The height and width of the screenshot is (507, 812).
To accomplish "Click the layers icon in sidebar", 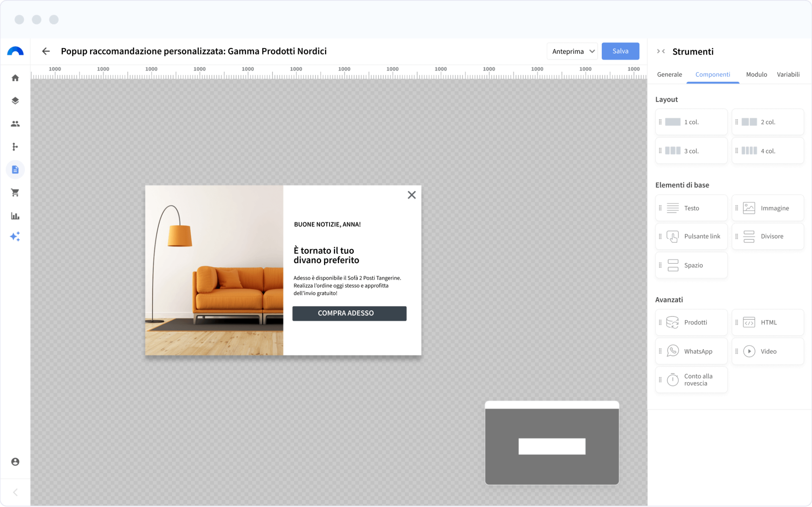I will tap(15, 101).
